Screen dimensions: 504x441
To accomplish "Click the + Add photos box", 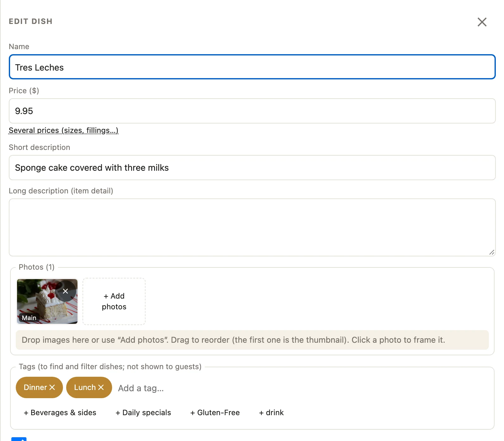I will [114, 301].
